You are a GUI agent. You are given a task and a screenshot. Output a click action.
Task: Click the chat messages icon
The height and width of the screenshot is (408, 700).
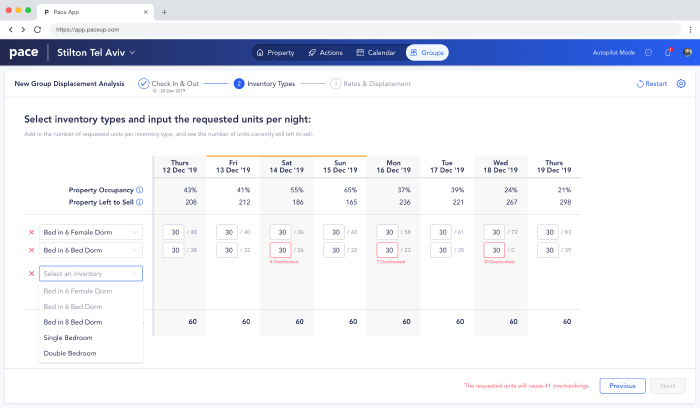(x=649, y=52)
